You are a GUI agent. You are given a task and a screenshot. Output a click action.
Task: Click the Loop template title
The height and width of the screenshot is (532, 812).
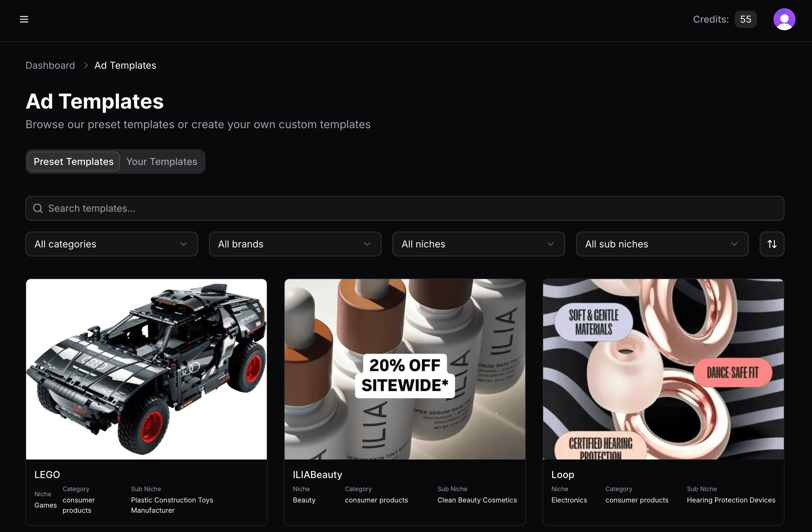coord(562,475)
